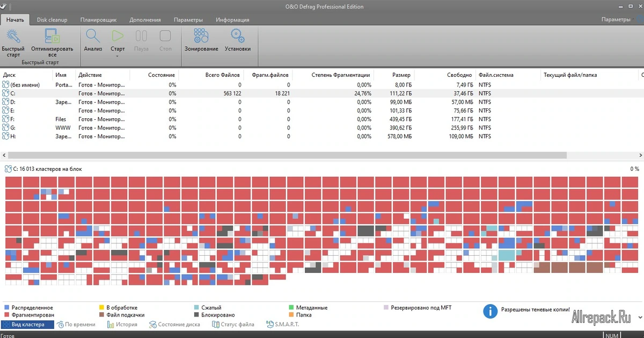Select drive H: row
This screenshot has width=644, height=338.
322,136
